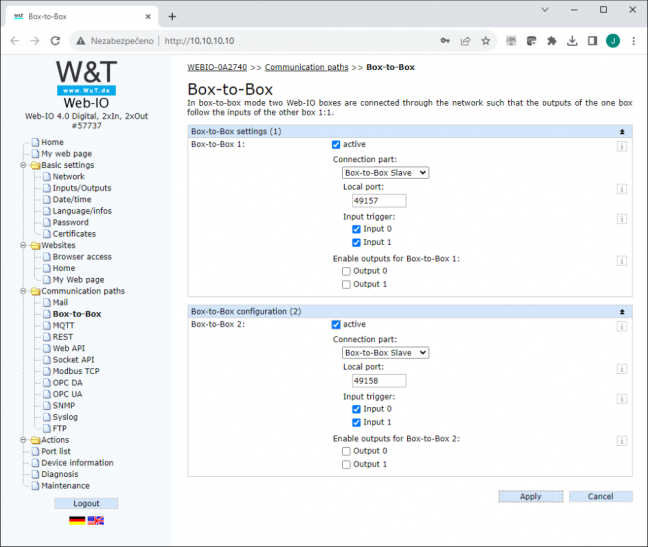
Task: Show info for Box-to-Box 1 active
Action: point(622,146)
